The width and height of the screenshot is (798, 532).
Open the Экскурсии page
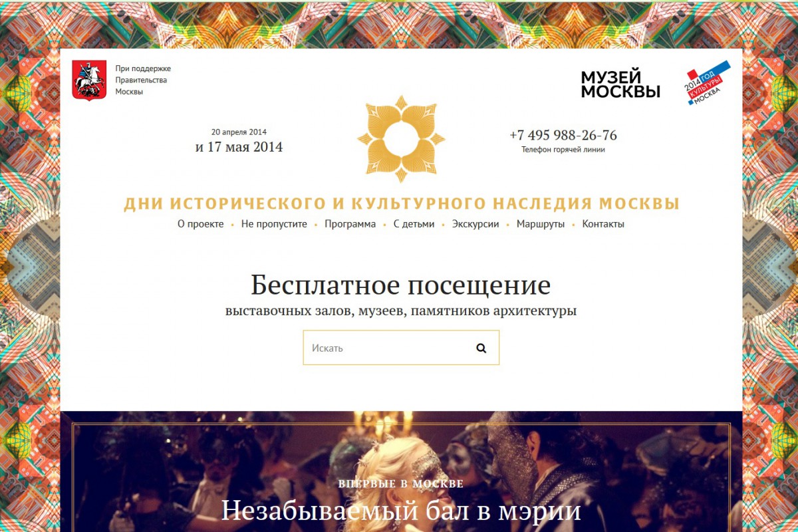tap(475, 224)
